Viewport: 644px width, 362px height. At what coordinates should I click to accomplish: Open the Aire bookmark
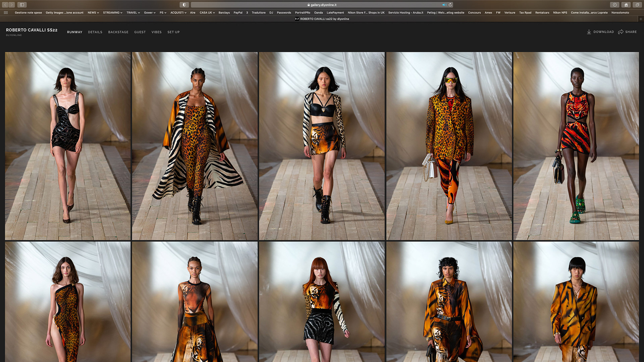pyautogui.click(x=193, y=12)
